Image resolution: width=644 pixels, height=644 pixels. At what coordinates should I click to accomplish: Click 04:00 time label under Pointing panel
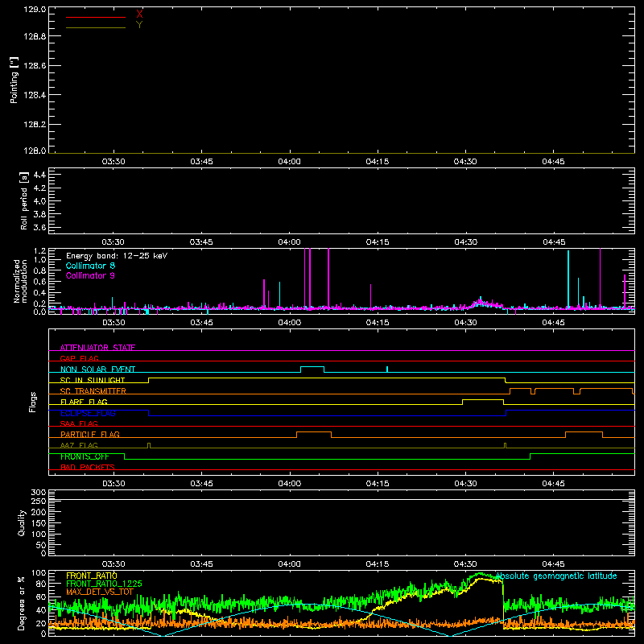(289, 162)
